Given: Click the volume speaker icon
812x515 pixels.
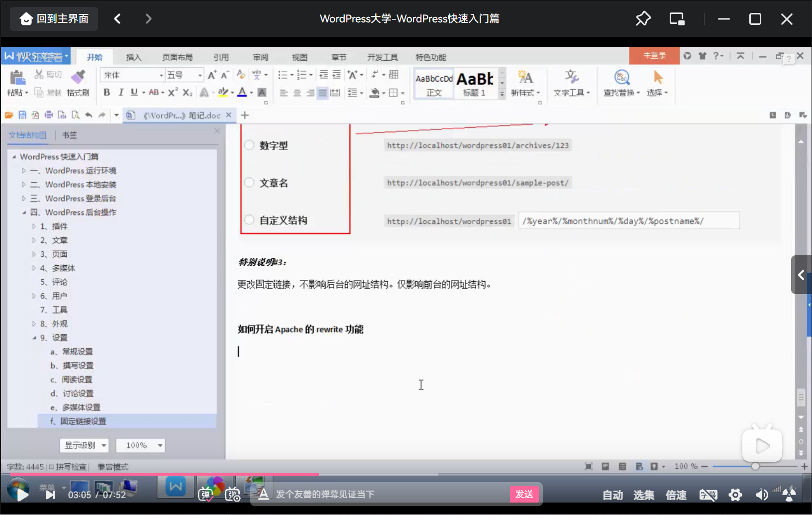Looking at the screenshot, I should click(762, 495).
